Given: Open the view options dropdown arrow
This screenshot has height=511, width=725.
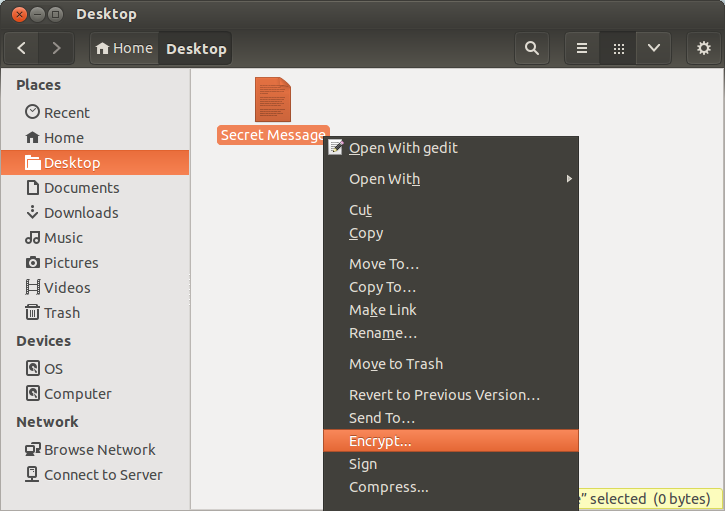Looking at the screenshot, I should click(653, 48).
